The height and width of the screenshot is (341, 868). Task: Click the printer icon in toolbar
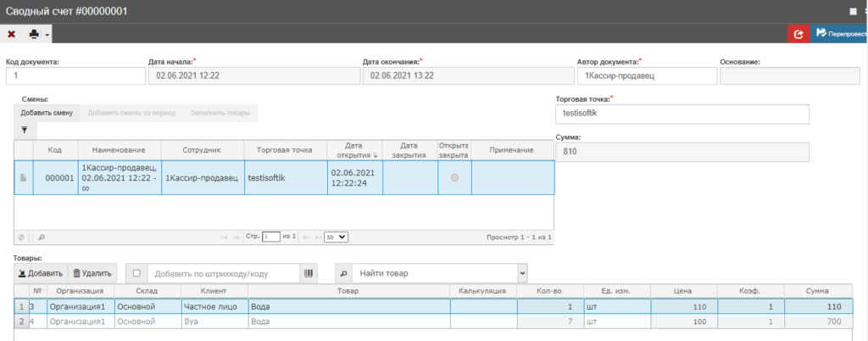click(34, 34)
